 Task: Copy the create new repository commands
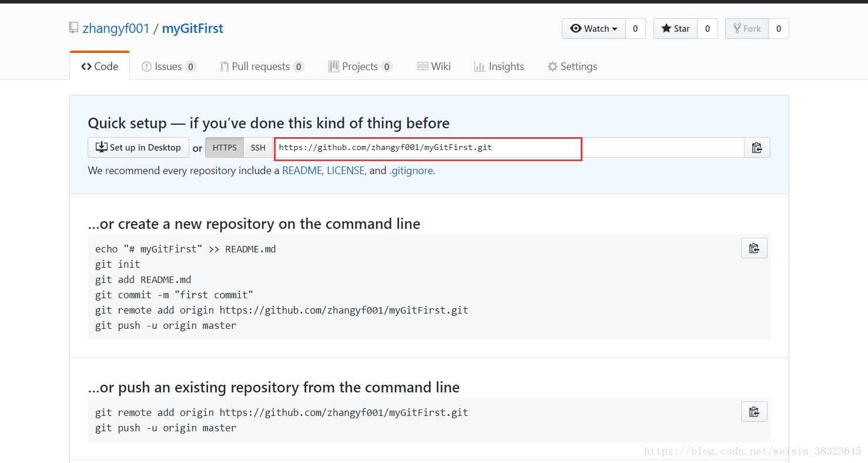(x=754, y=248)
